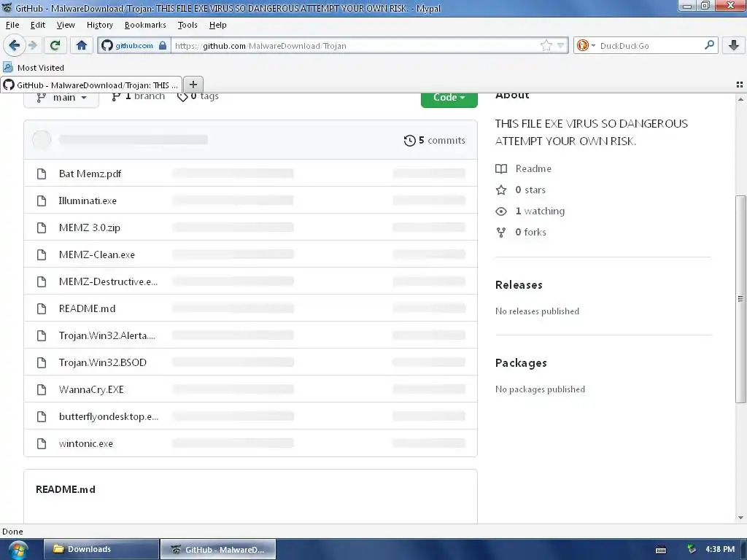Screen dimensions: 747x560
Task: Click the page vertical scrollbar thumb
Action: tap(740, 299)
